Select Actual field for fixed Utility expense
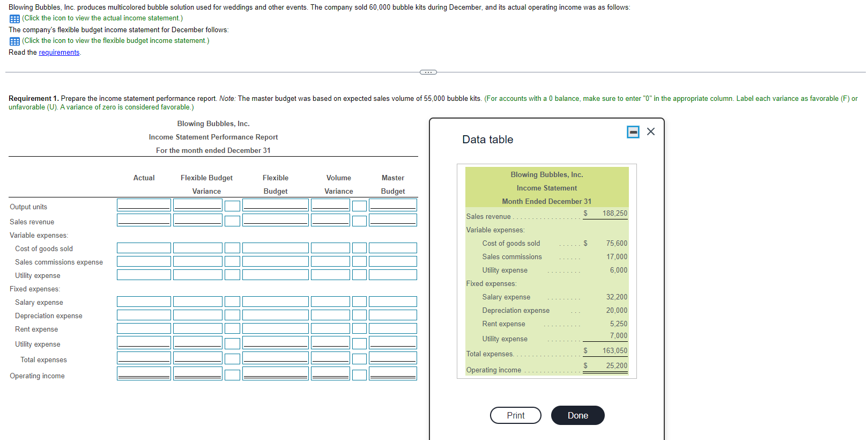Viewport: 868px width, 440px height. [x=144, y=342]
